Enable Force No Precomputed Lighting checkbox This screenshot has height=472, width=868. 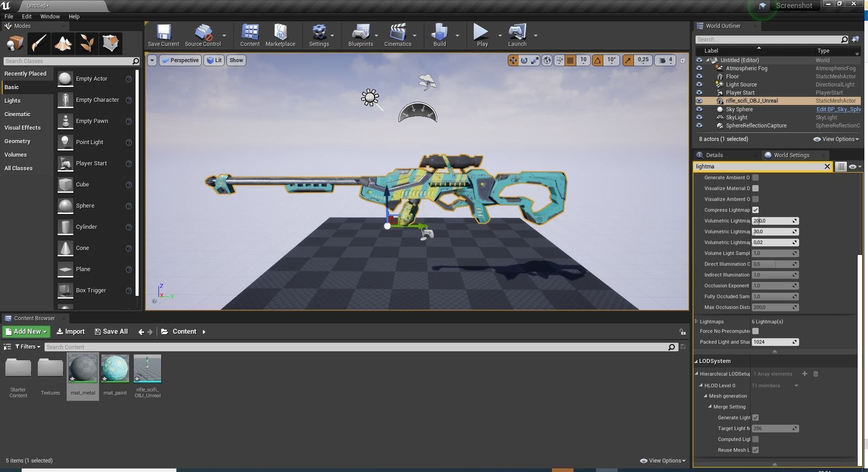[x=755, y=331]
